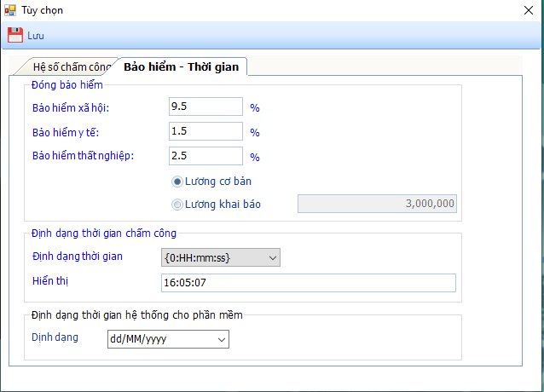This screenshot has height=392, width=544.
Task: Click the Hiển thị time preview field
Action: click(x=309, y=283)
